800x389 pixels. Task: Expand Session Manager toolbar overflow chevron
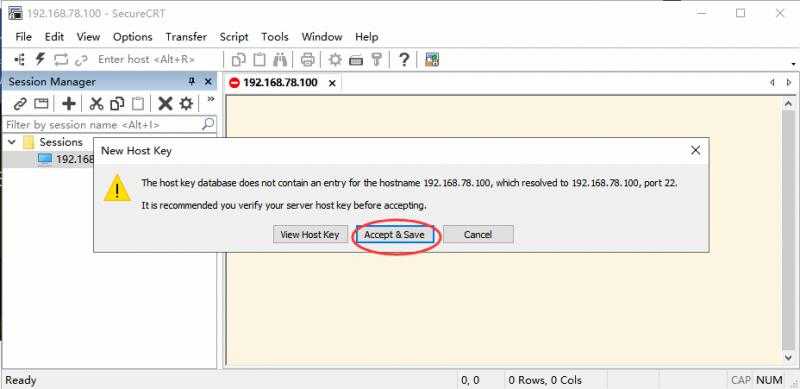[210, 99]
